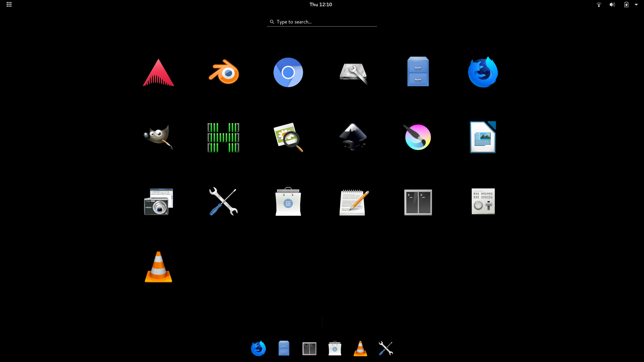Click Firefox icon in the bottom dock
The height and width of the screenshot is (362, 644).
pyautogui.click(x=258, y=348)
